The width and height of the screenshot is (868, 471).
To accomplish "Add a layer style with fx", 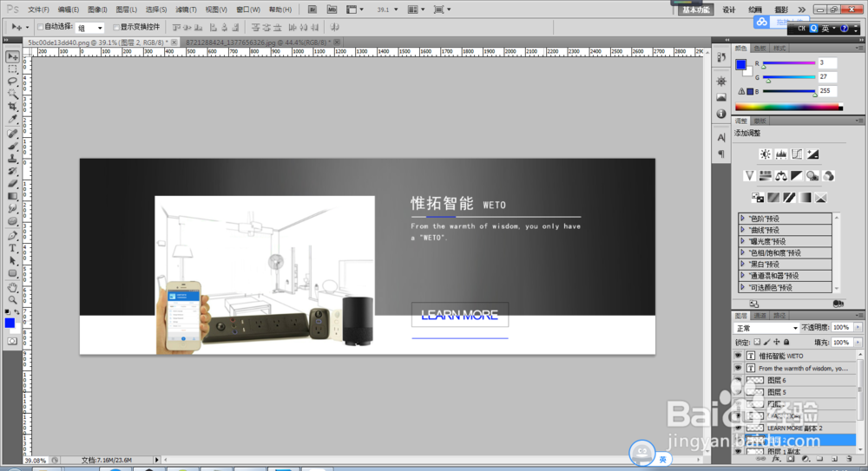I will click(775, 459).
